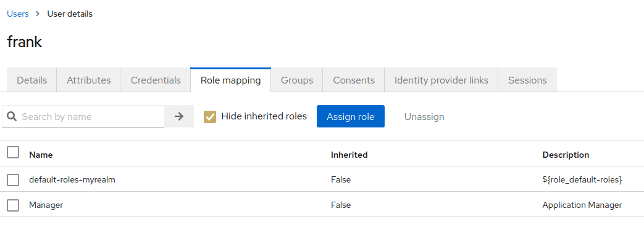Select the default-roles-myrealm row checkbox
The height and width of the screenshot is (232, 644).
(13, 180)
